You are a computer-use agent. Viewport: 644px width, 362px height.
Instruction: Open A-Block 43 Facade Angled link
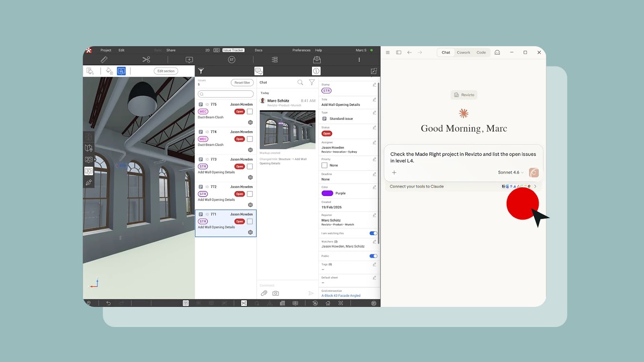pos(341,296)
